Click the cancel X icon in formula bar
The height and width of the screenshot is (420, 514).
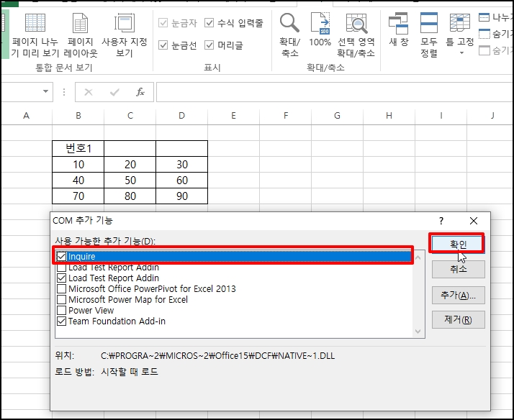[x=89, y=92]
